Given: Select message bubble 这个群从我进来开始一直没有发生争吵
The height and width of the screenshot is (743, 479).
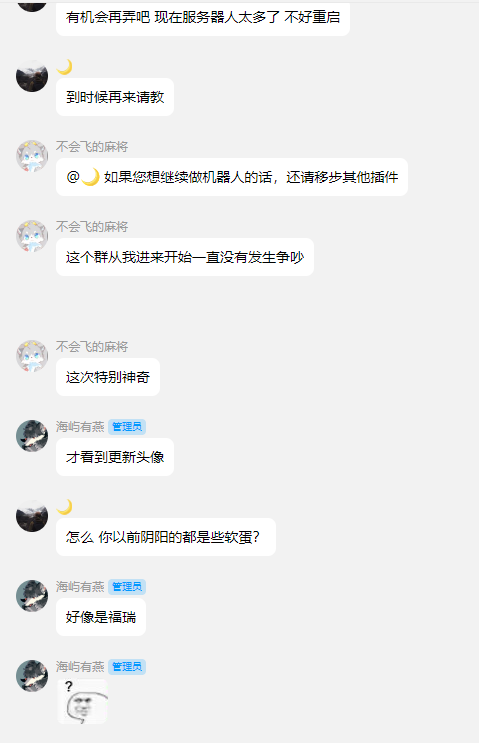Looking at the screenshot, I should (x=185, y=257).
